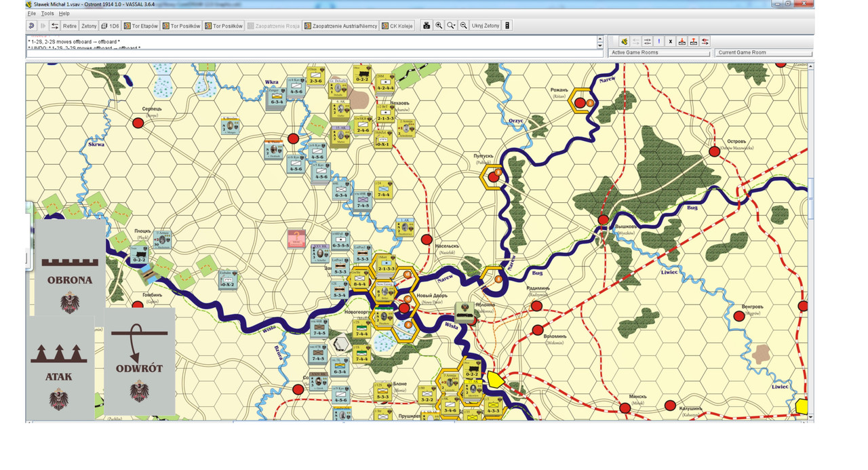
Task: Click the red crossed arrows server icon
Action: tap(705, 41)
